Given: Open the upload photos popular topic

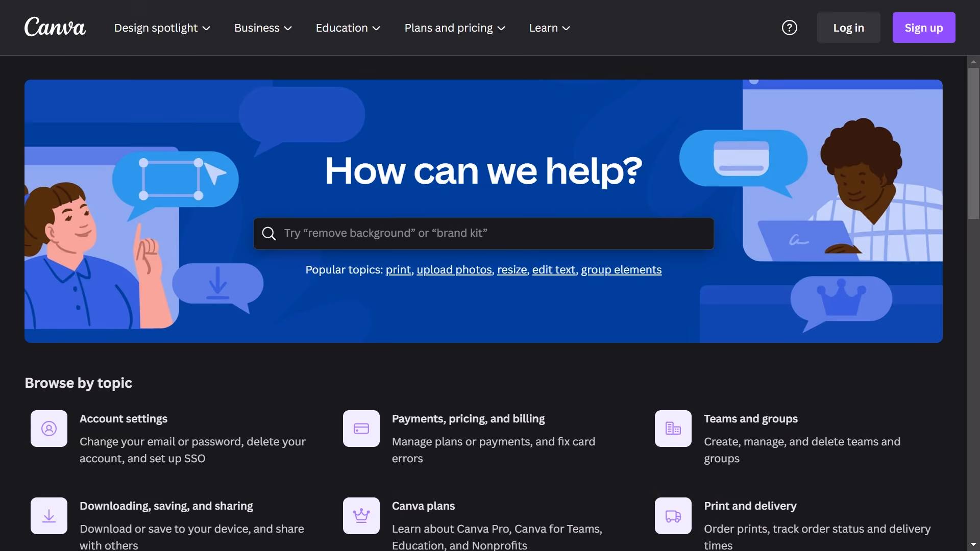Looking at the screenshot, I should 454,270.
